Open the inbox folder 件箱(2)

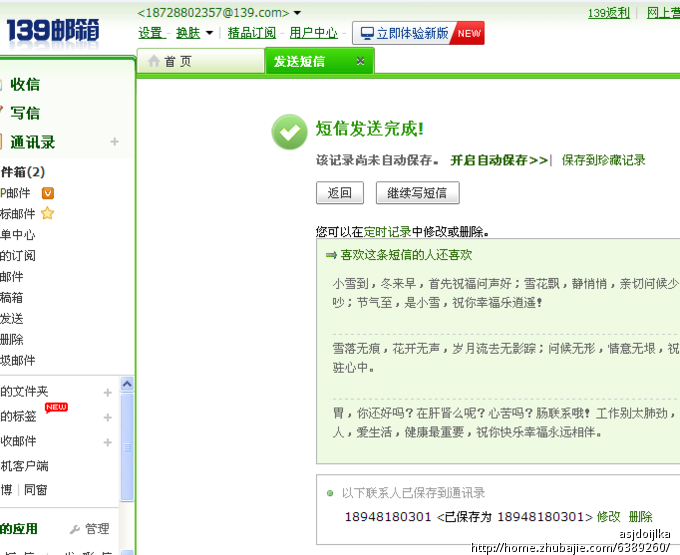pos(23,172)
